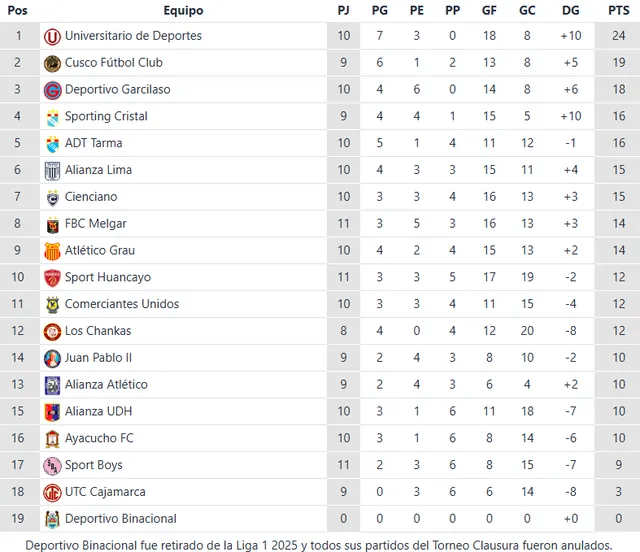Click the UTC Cajamarca team logo
This screenshot has height=552, width=640.
click(x=52, y=492)
